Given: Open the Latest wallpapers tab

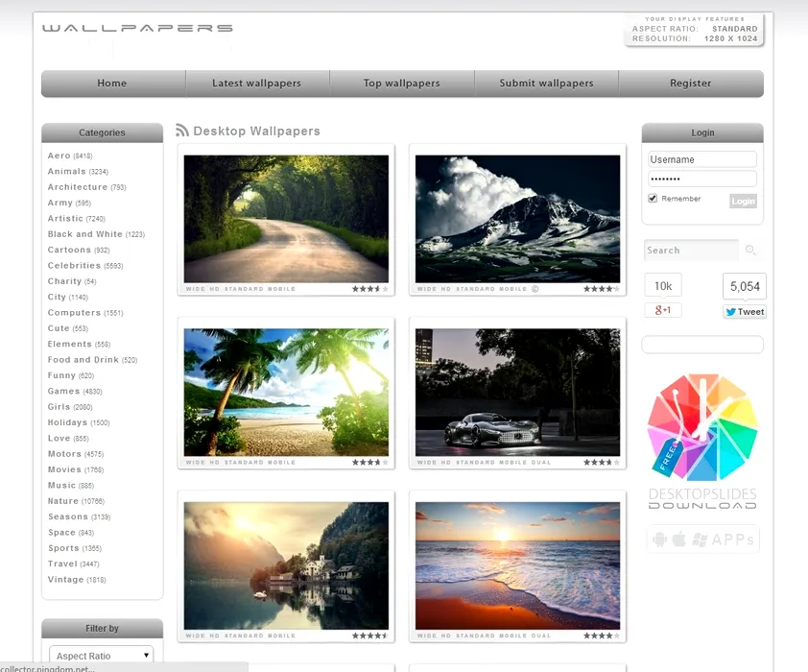Looking at the screenshot, I should [x=256, y=84].
